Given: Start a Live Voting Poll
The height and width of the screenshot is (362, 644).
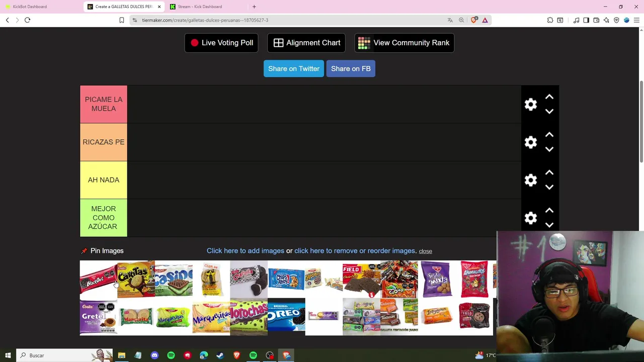Looking at the screenshot, I should click(221, 43).
